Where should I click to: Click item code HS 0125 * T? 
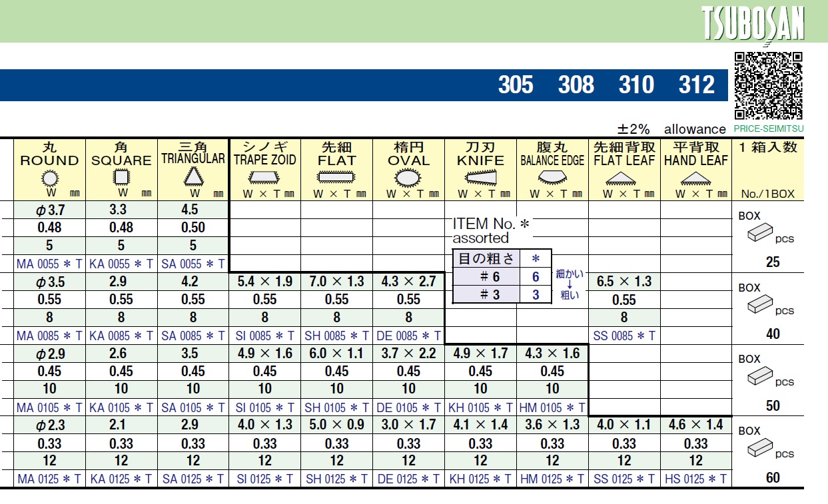point(696,479)
